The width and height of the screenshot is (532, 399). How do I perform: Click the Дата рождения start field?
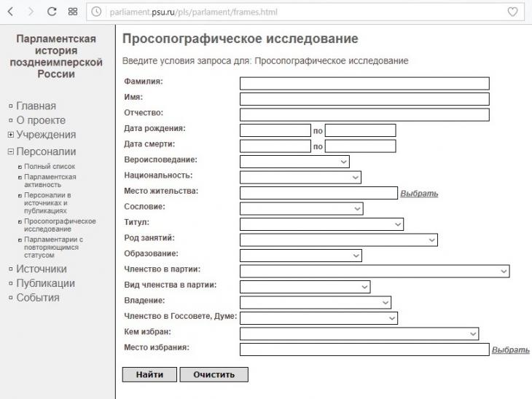pyautogui.click(x=275, y=130)
